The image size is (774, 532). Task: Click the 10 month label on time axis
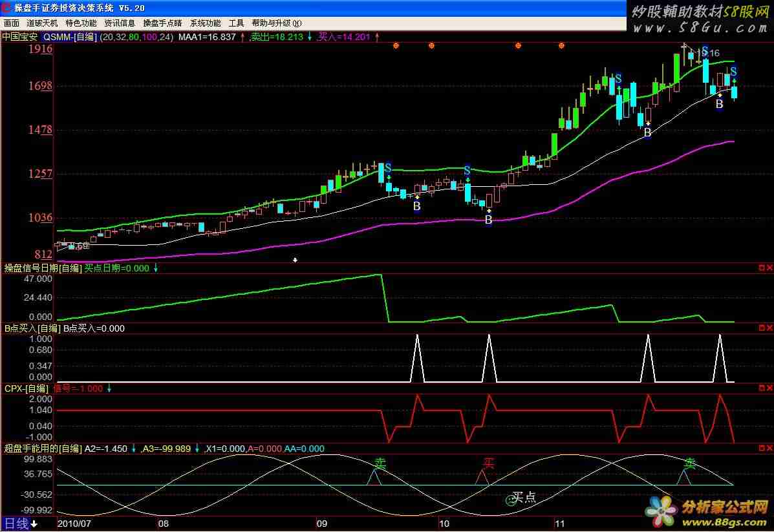point(444,524)
